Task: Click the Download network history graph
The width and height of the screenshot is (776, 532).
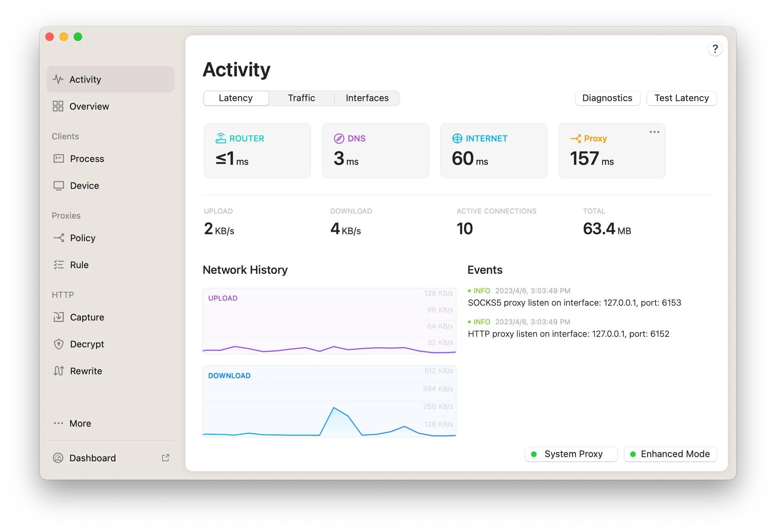Action: pos(329,401)
